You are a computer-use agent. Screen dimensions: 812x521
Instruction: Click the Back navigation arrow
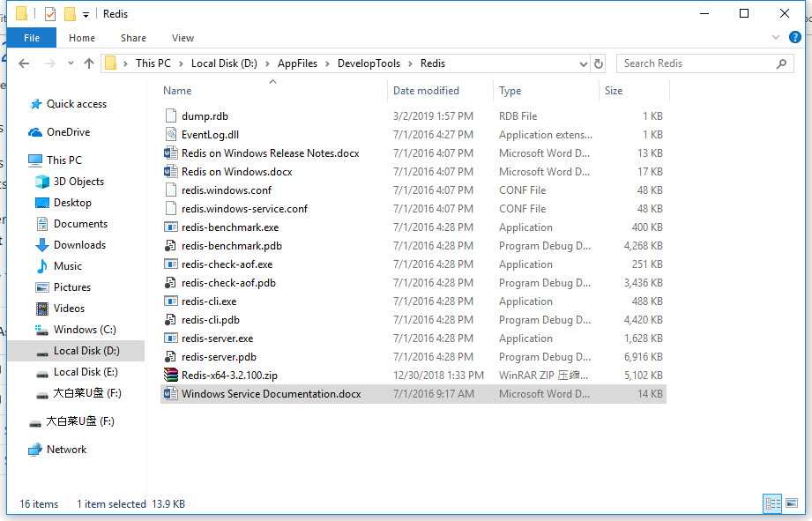[24, 63]
